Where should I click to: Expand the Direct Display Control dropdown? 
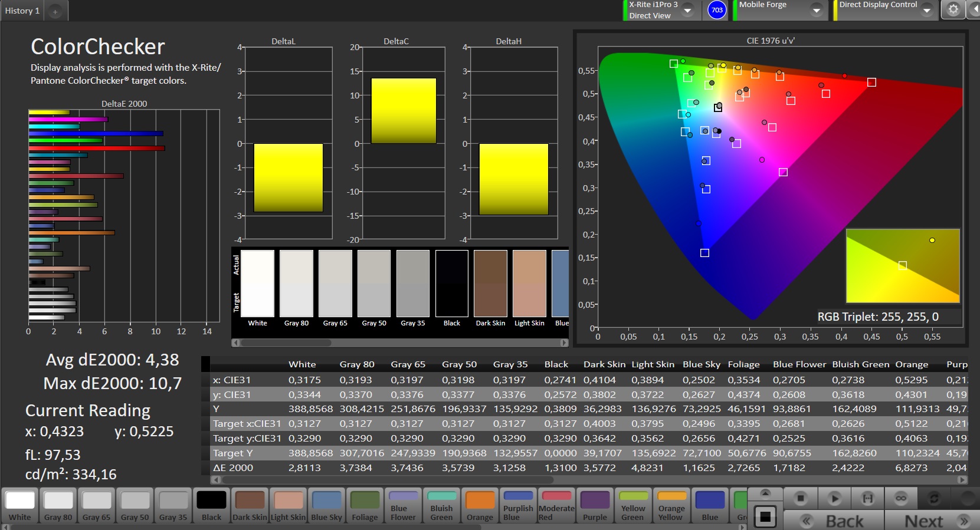tap(926, 11)
